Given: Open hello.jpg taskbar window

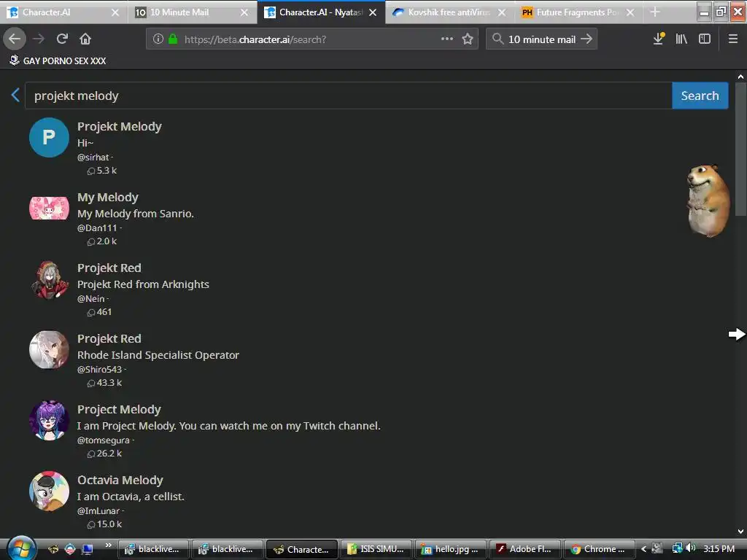Looking at the screenshot, I should 450,549.
